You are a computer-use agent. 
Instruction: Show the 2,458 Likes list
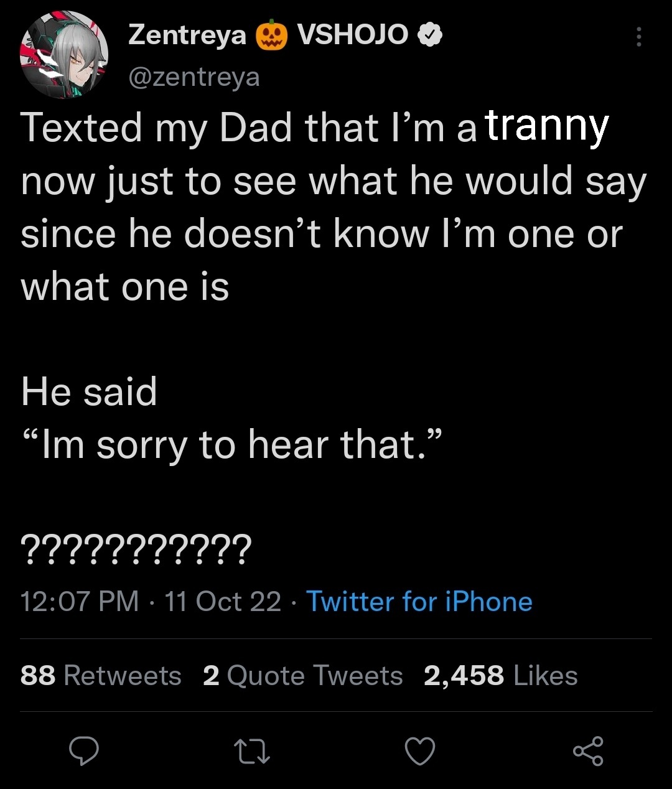coord(501,675)
